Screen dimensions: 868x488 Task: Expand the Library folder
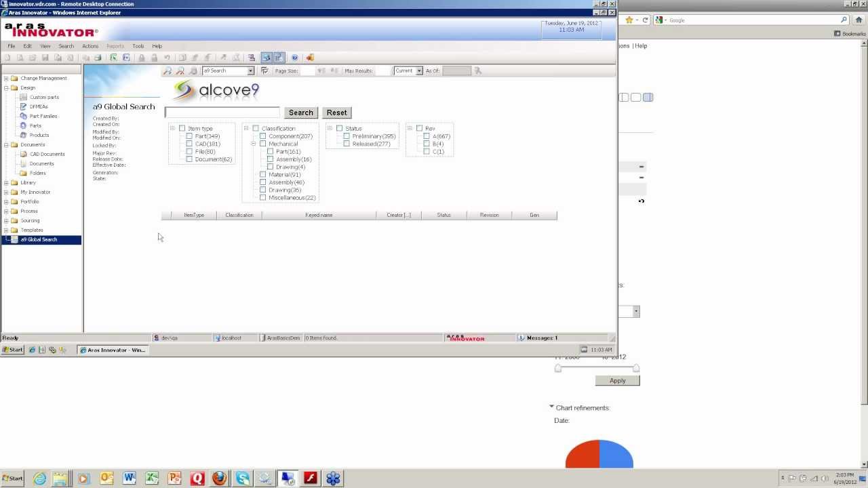(x=6, y=182)
